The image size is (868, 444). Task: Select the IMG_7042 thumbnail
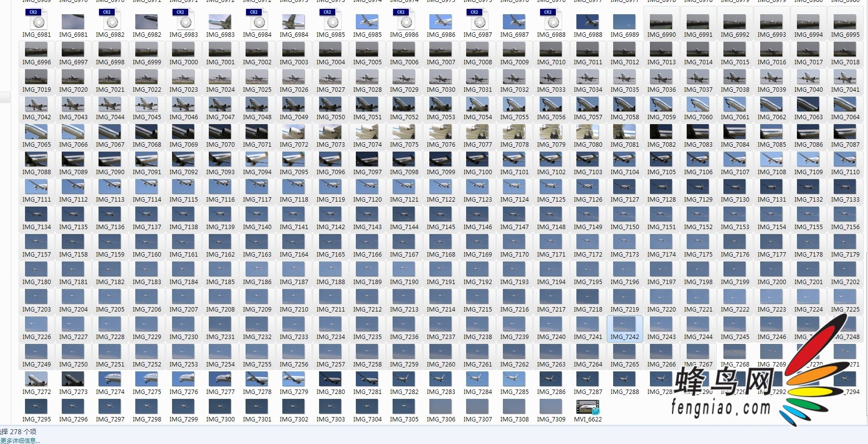point(36,104)
